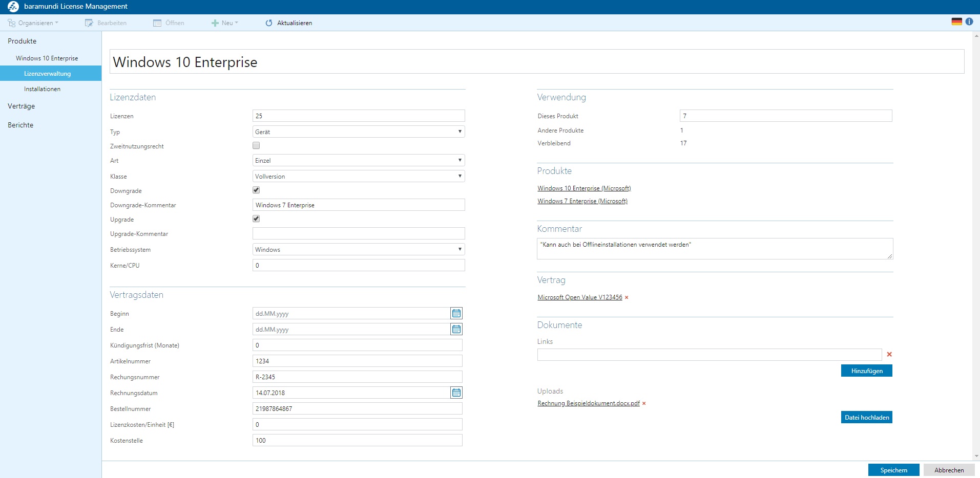Click the Datei hochladen button
Image resolution: width=980 pixels, height=478 pixels.
(x=867, y=417)
